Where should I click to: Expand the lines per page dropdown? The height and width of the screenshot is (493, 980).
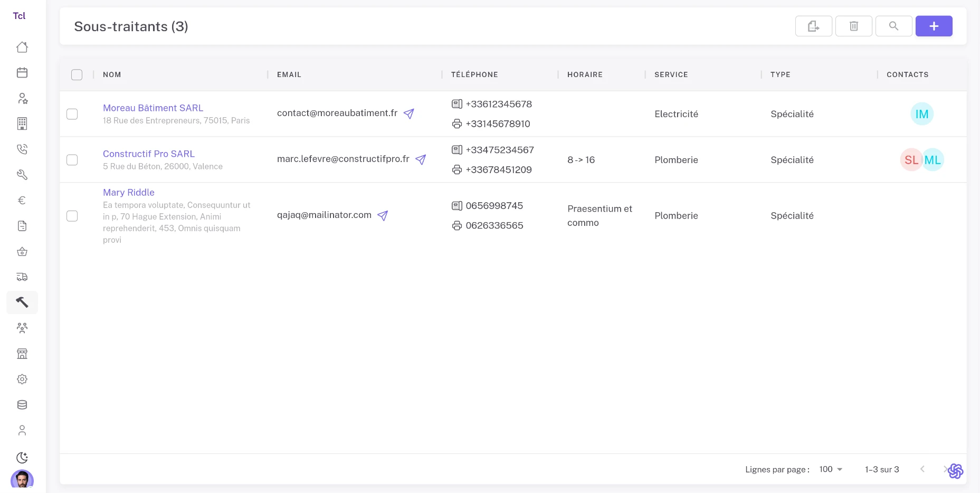tap(831, 469)
